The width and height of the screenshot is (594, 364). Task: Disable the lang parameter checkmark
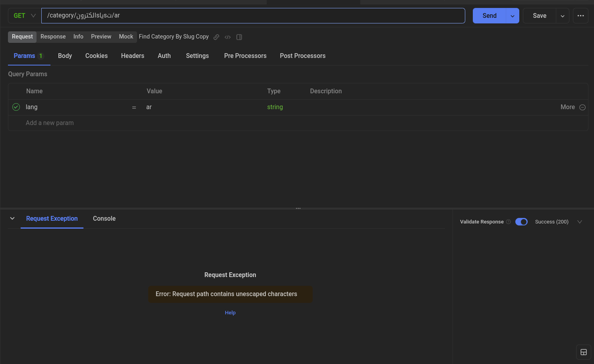tap(16, 107)
